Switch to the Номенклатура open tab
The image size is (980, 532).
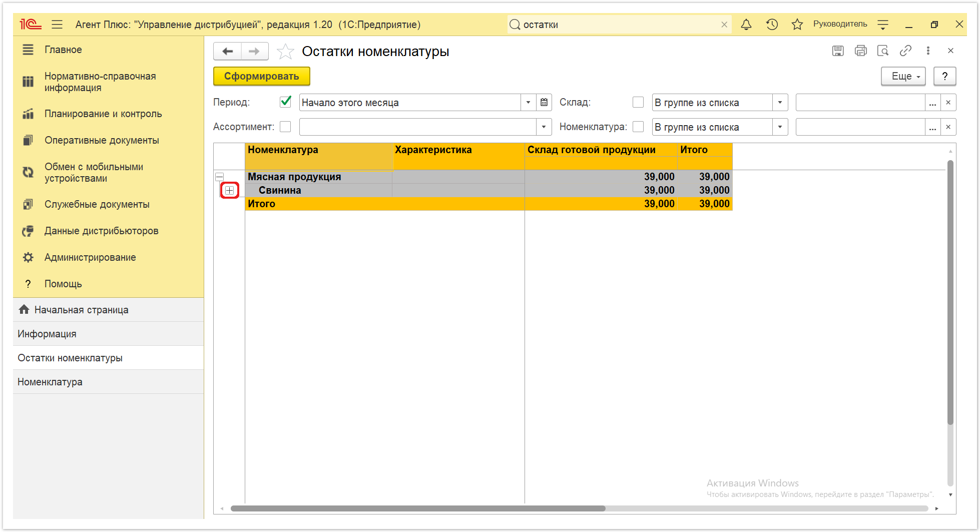[x=108, y=382]
